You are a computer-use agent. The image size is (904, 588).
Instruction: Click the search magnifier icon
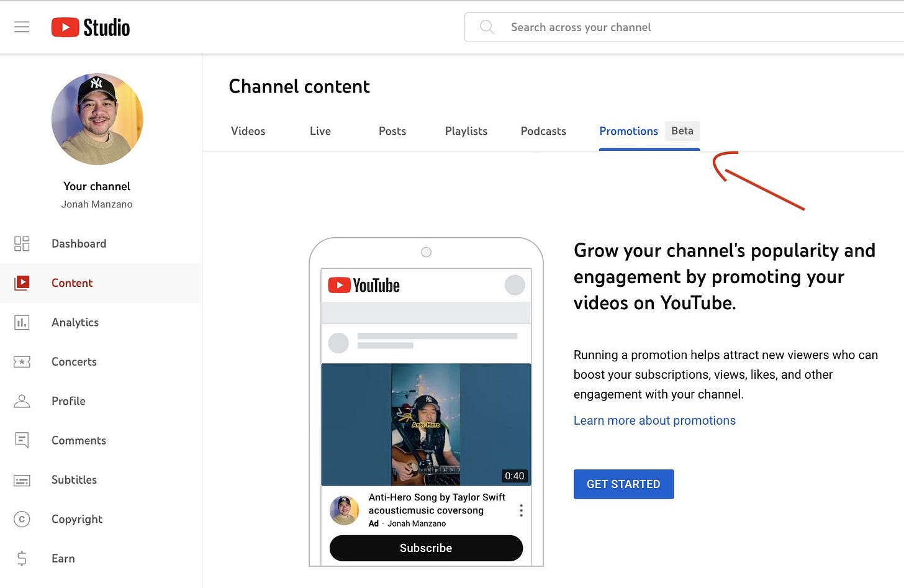click(487, 27)
